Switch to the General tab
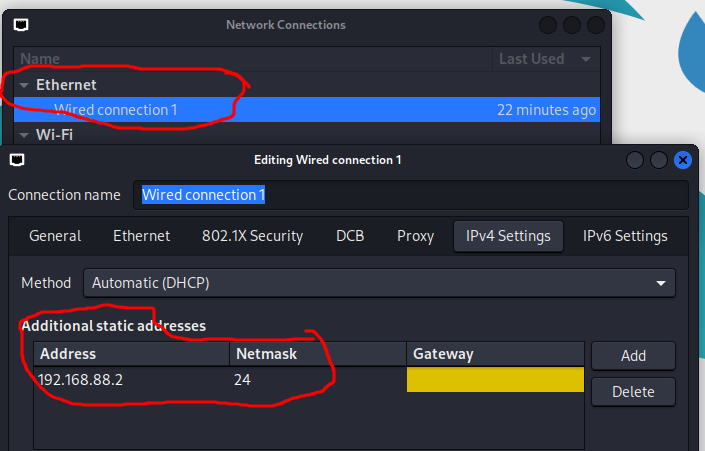 pyautogui.click(x=55, y=236)
